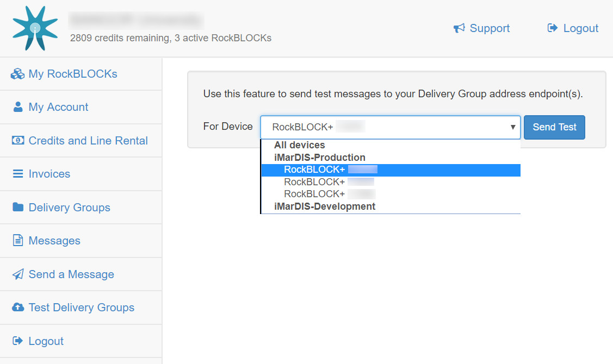The width and height of the screenshot is (613, 364).
Task: Click the My Account person icon
Action: [x=18, y=107]
